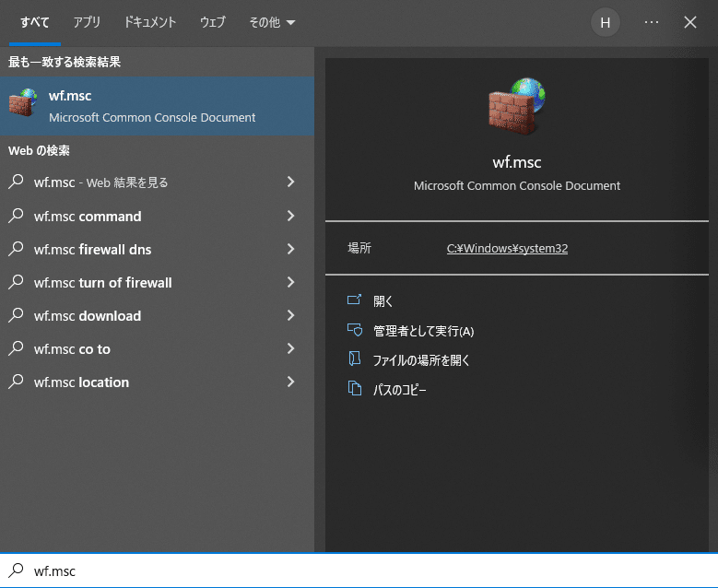Open the C:¥Windows¥system32 location link
The height and width of the screenshot is (588, 718).
point(507,248)
